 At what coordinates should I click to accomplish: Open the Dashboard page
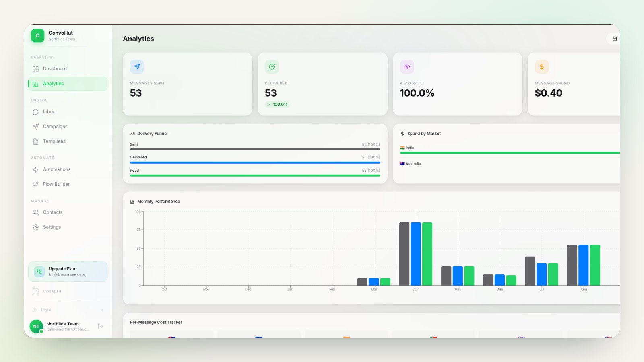click(68, 69)
